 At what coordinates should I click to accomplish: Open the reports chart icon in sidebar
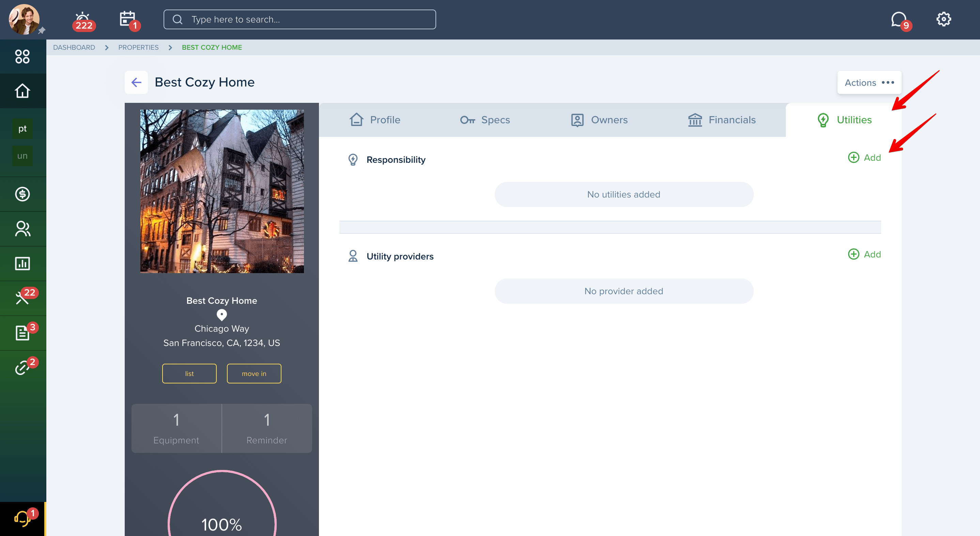[22, 264]
